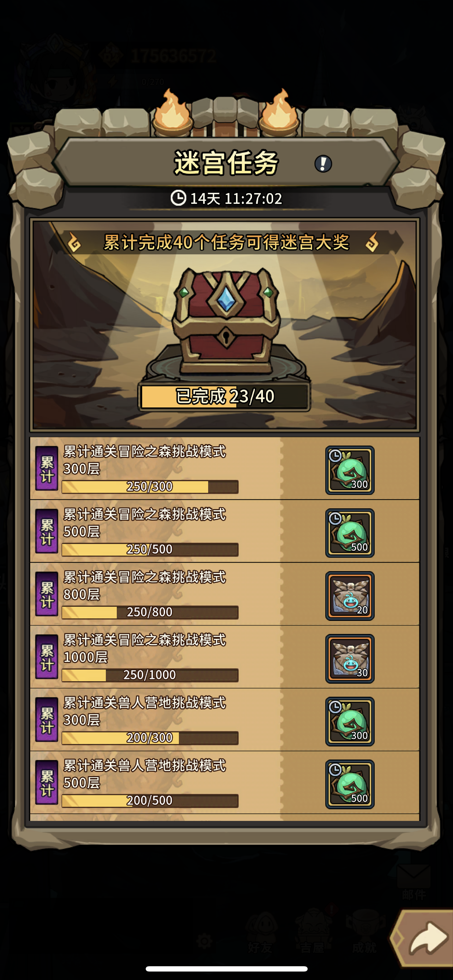The image size is (453, 980).
Task: Click the back arrow button at bottom corner
Action: (423, 938)
